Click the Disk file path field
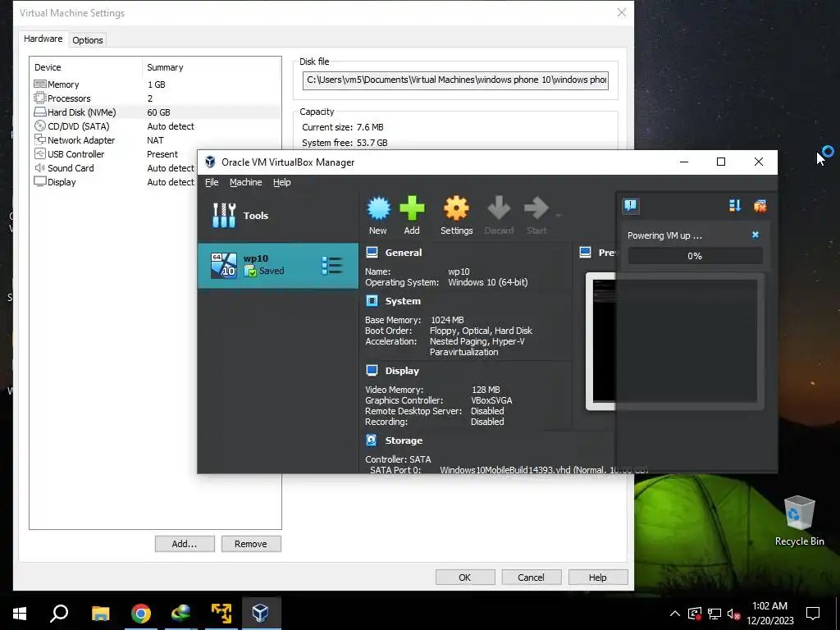Screen dimensions: 840x630 tap(455, 80)
